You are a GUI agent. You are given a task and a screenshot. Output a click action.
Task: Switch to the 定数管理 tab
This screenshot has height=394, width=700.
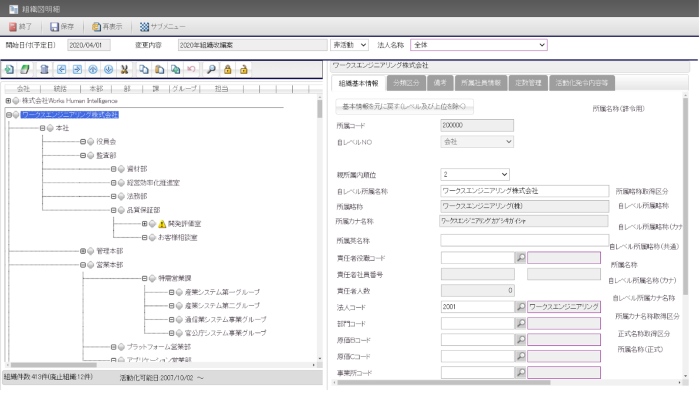[528, 83]
